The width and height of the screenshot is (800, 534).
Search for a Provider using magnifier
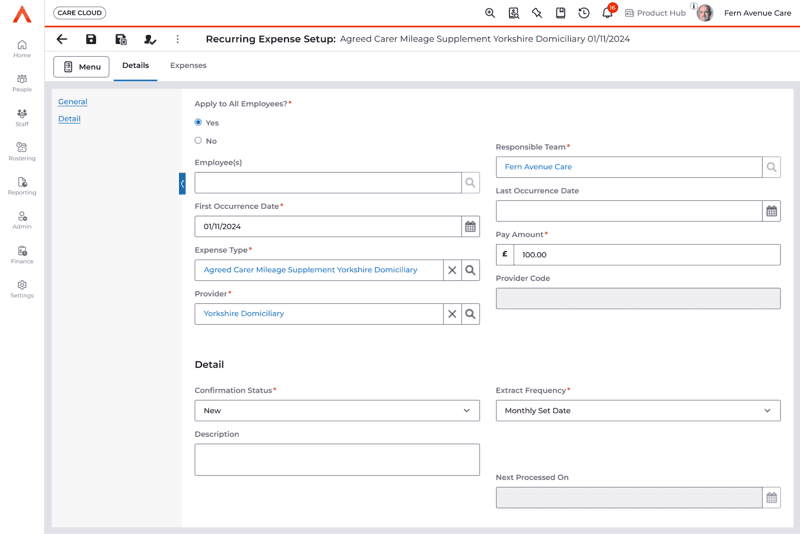[x=470, y=314]
